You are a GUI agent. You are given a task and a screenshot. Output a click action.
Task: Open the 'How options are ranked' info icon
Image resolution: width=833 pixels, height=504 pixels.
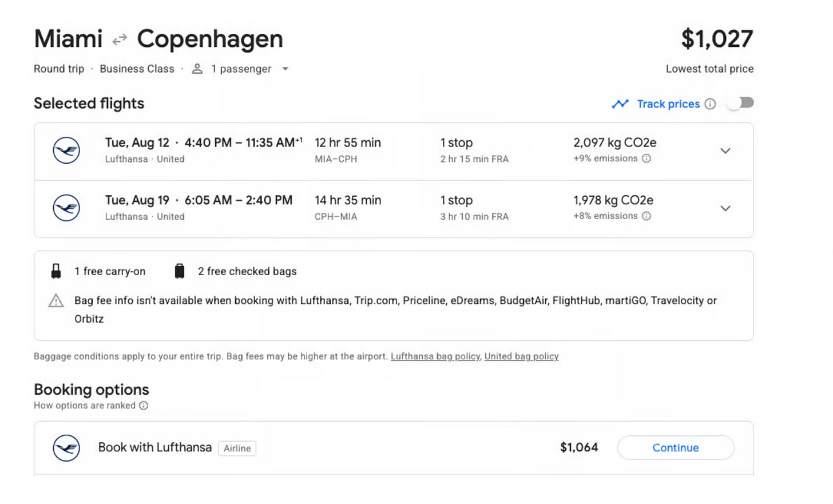[144, 406]
